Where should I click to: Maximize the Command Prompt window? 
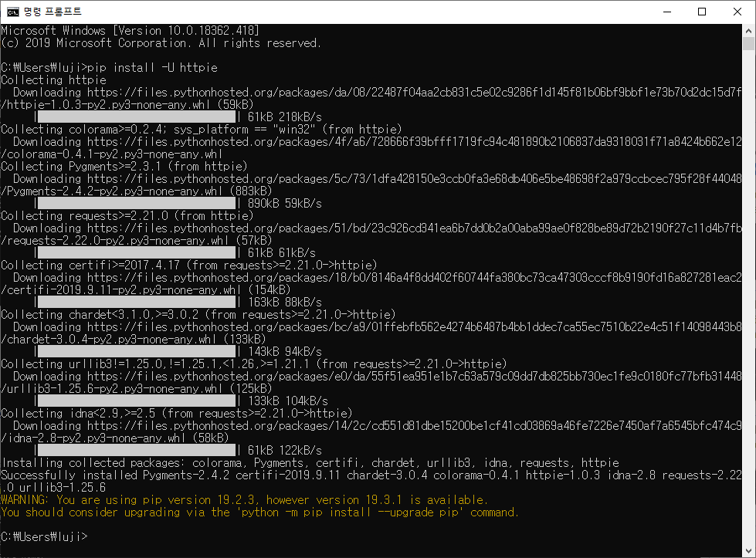click(702, 12)
